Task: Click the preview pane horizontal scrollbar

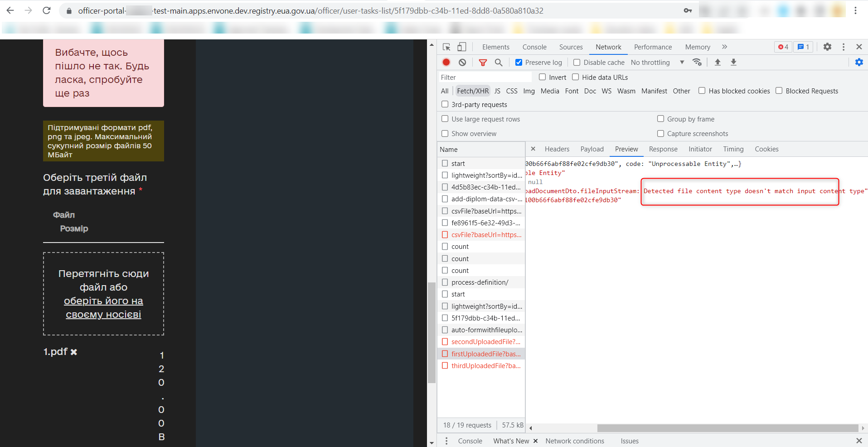Action: 727,428
